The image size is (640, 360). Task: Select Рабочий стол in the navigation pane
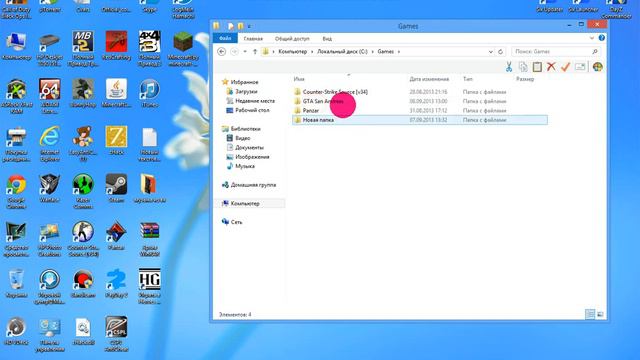coord(252,110)
